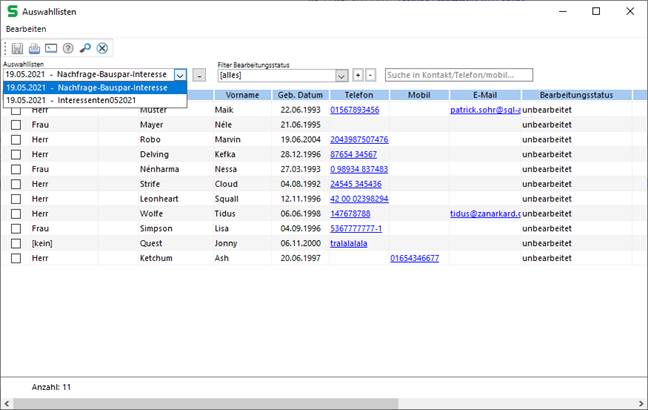Image resolution: width=648 pixels, height=410 pixels.
Task: Check the box in Cloud Strife row
Action: [15, 184]
